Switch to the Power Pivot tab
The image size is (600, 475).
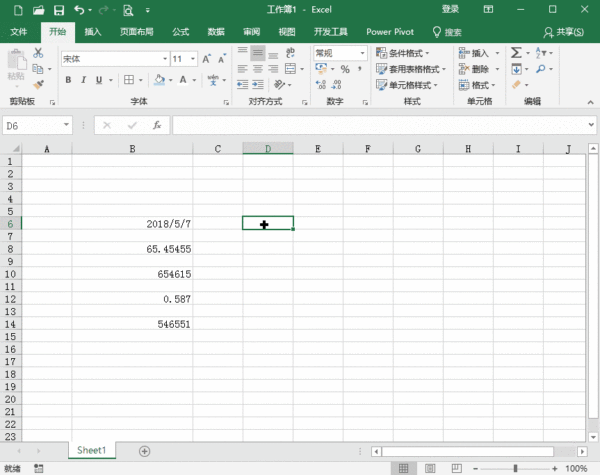point(390,32)
